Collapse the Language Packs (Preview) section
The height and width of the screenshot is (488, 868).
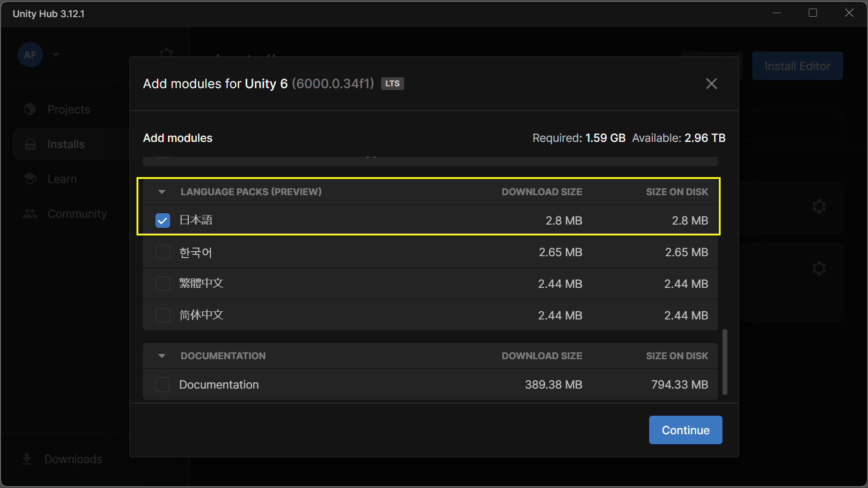162,192
